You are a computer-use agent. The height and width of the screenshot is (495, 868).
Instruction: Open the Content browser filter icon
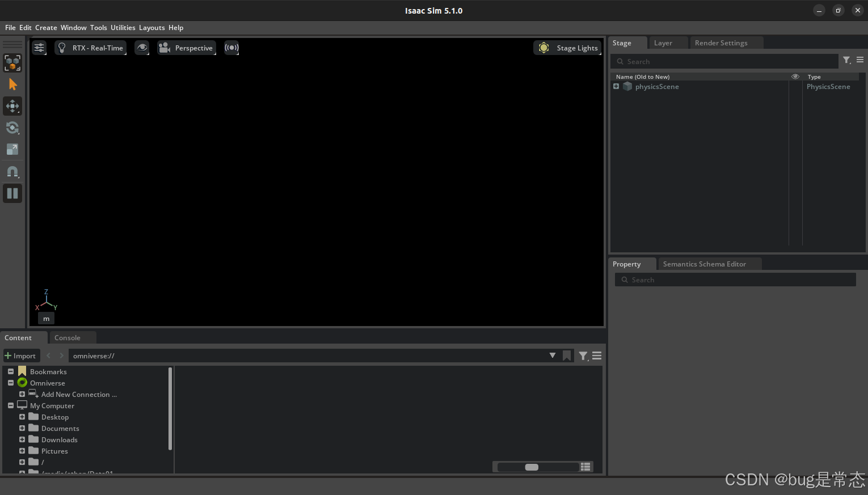[x=583, y=356]
